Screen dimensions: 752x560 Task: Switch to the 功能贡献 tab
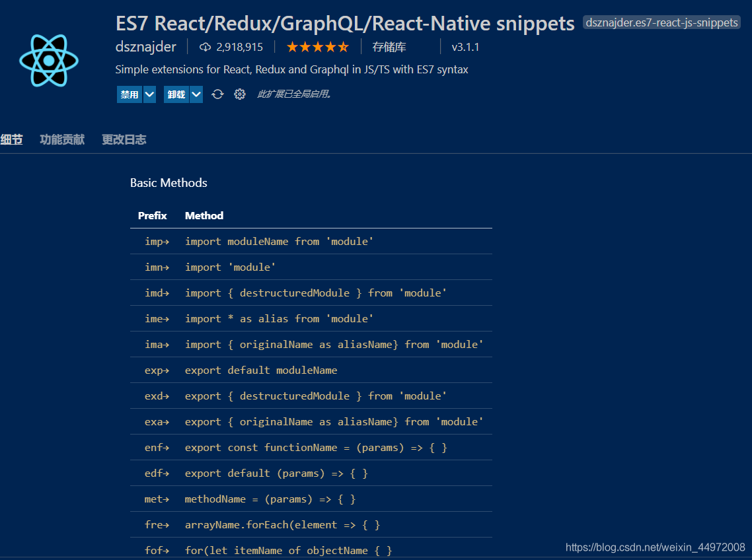(x=62, y=139)
